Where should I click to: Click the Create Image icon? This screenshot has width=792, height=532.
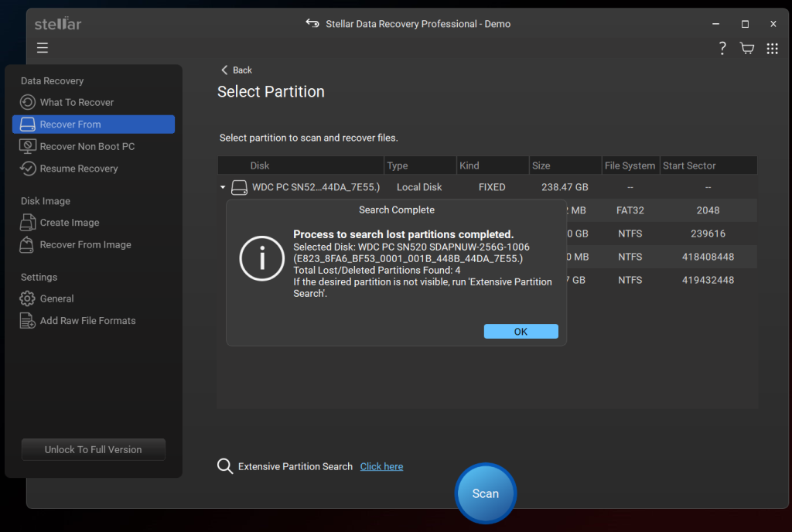28,223
